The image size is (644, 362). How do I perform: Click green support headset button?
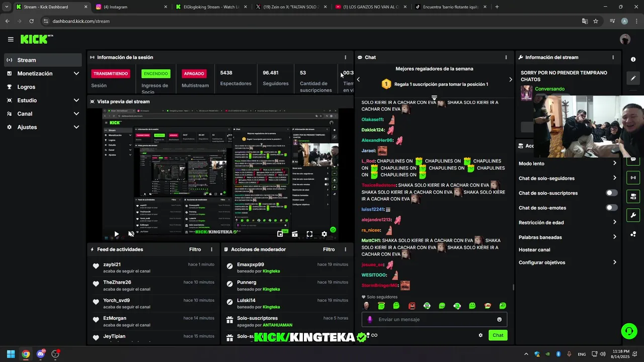point(629,331)
